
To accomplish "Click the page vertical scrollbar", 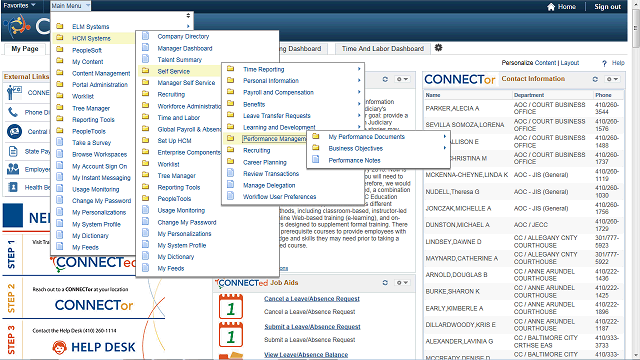I will pos(636,180).
